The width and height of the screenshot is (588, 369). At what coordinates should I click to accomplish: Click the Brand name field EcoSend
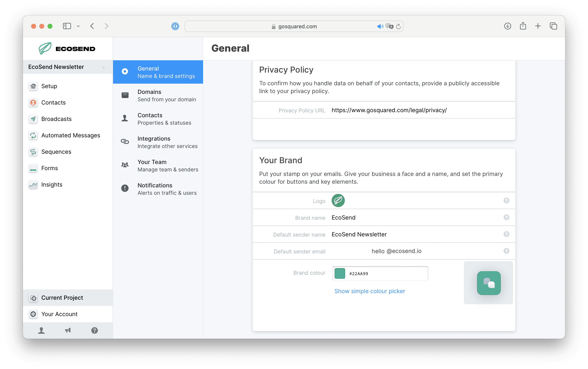384,218
